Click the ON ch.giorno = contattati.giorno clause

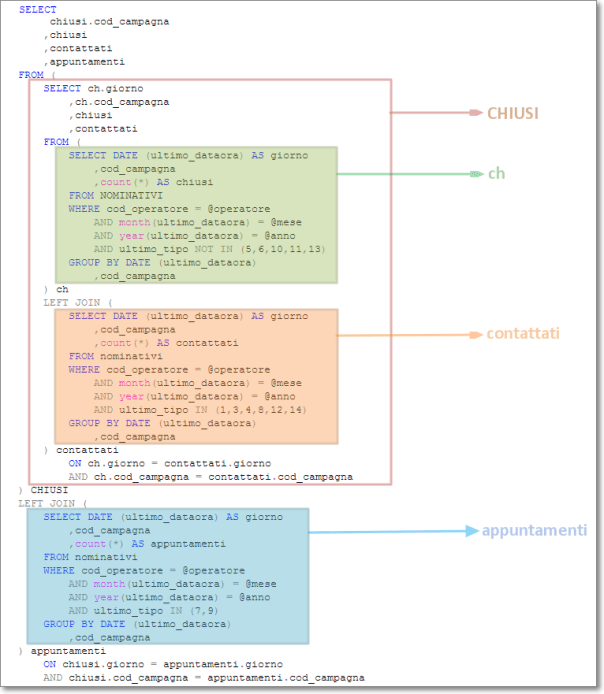tap(169, 463)
